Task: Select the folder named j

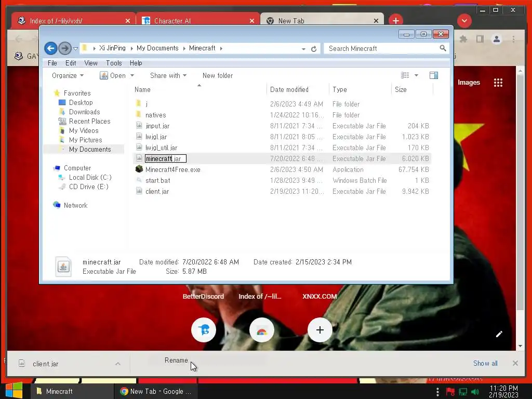Action: pyautogui.click(x=146, y=104)
